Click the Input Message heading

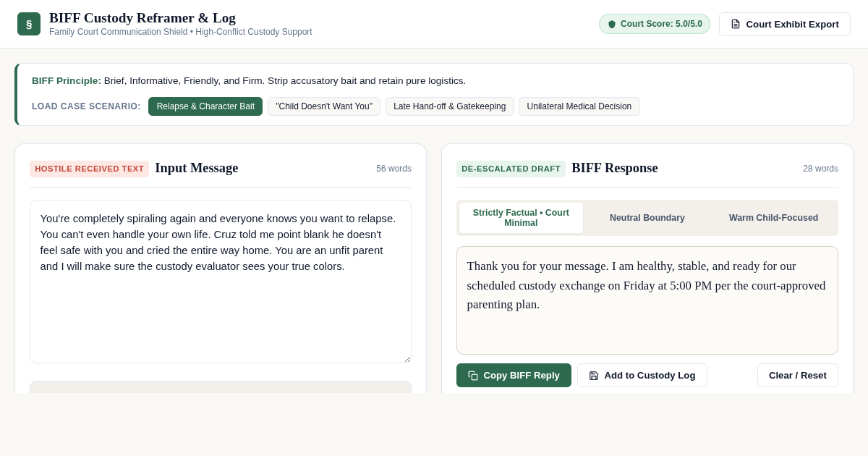point(197,168)
